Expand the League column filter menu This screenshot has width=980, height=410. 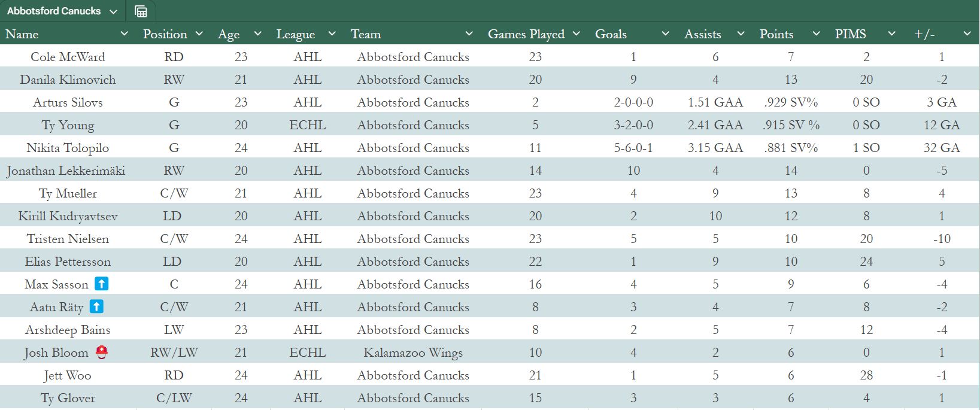tap(332, 34)
